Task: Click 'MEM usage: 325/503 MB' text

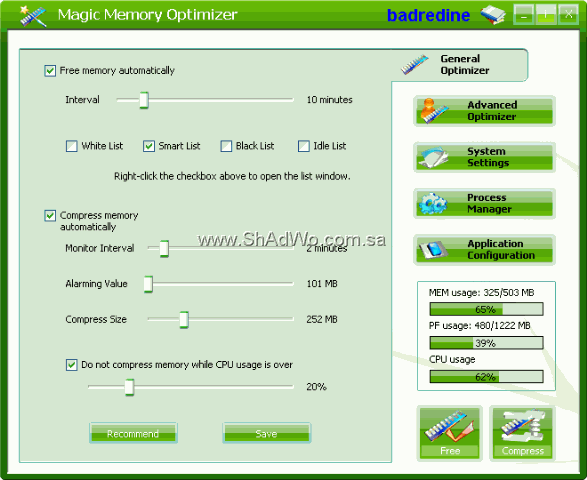Action: pos(481,293)
